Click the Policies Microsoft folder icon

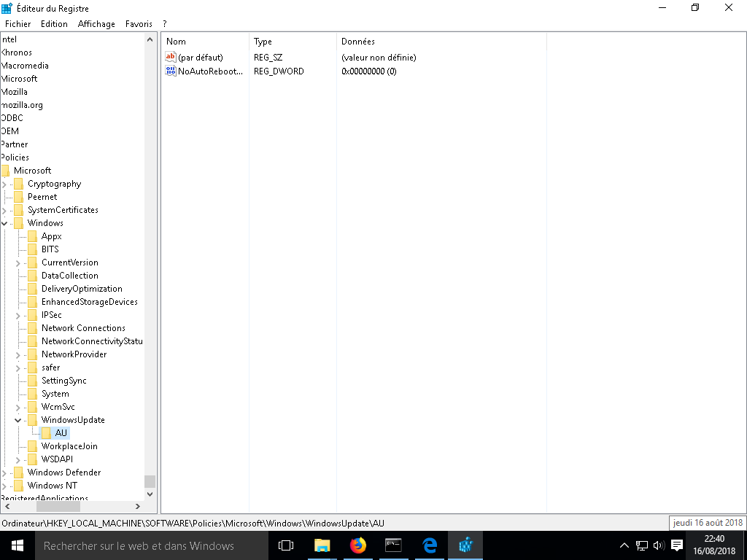pos(5,171)
